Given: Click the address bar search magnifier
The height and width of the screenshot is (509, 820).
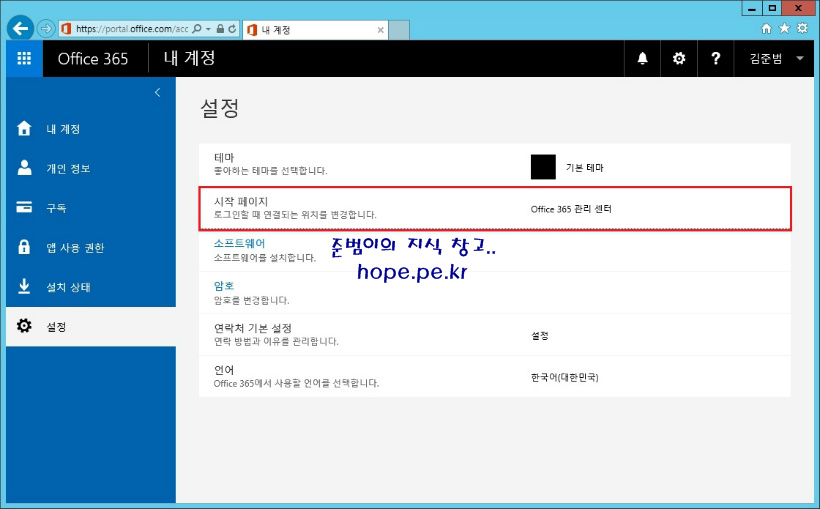Looking at the screenshot, I should point(197,29).
